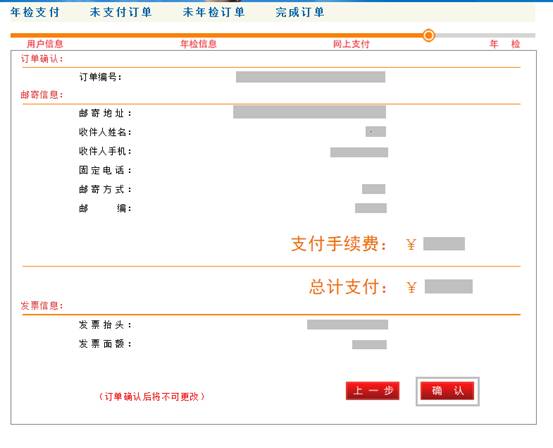Click the 发票抬头 value field

(x=347, y=324)
